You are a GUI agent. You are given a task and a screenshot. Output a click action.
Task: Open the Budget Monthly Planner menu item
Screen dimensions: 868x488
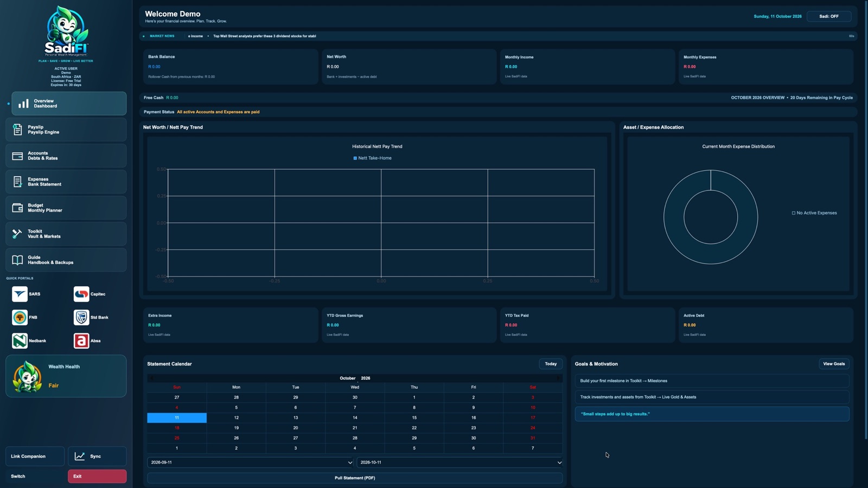[66, 208]
